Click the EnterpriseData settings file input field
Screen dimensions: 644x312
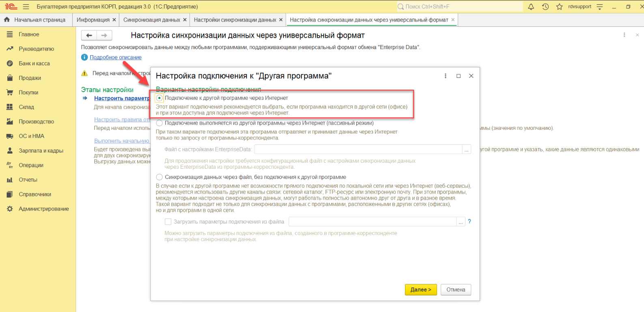pos(358,149)
